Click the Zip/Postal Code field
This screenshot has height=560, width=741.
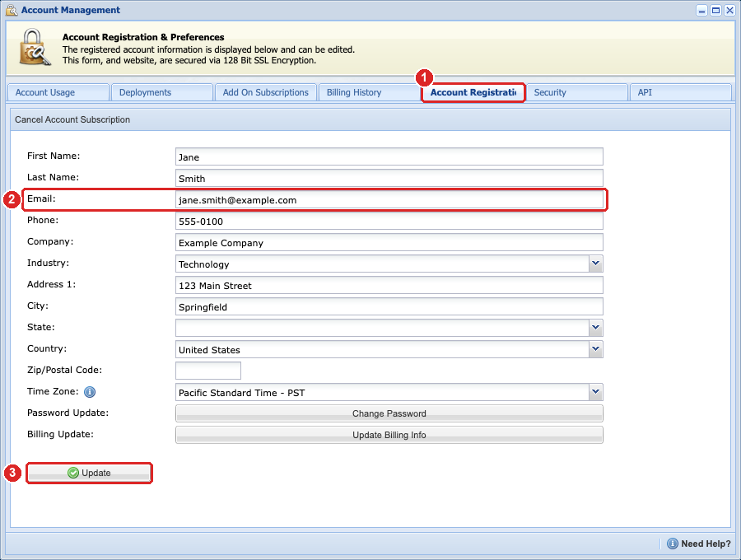(208, 371)
